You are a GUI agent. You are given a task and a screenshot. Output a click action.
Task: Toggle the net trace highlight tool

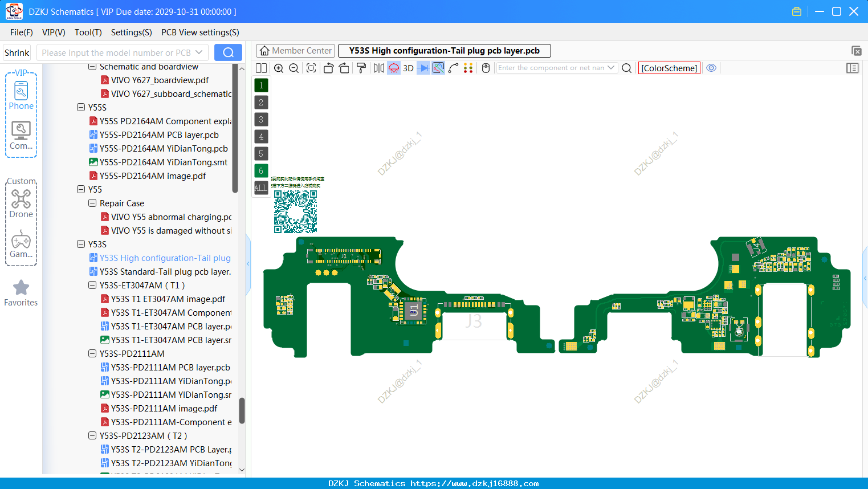coord(438,68)
